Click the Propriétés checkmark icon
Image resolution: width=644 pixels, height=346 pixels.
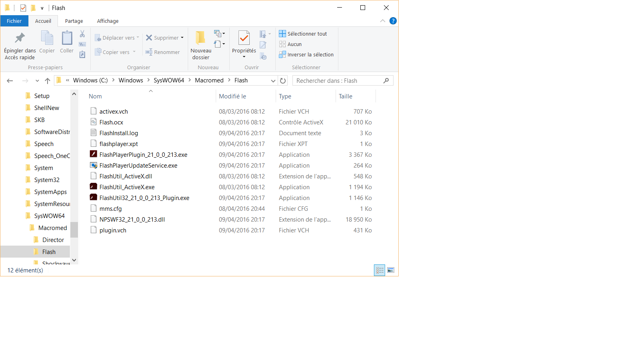click(x=244, y=38)
